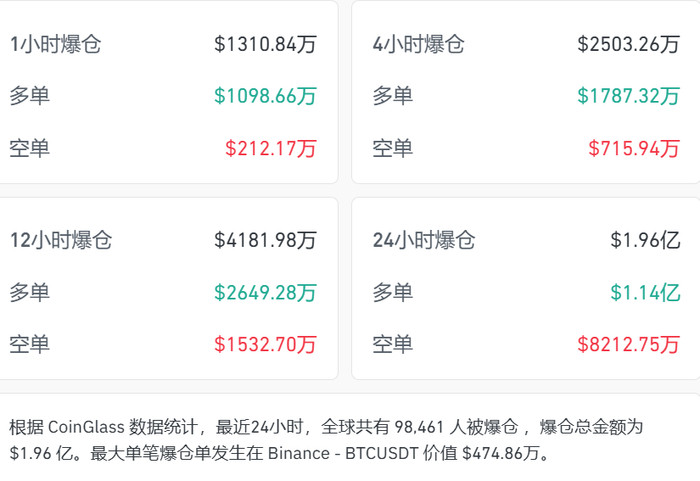The width and height of the screenshot is (700, 481).
Task: Click the red $212.17万 short value
Action: click(x=270, y=148)
